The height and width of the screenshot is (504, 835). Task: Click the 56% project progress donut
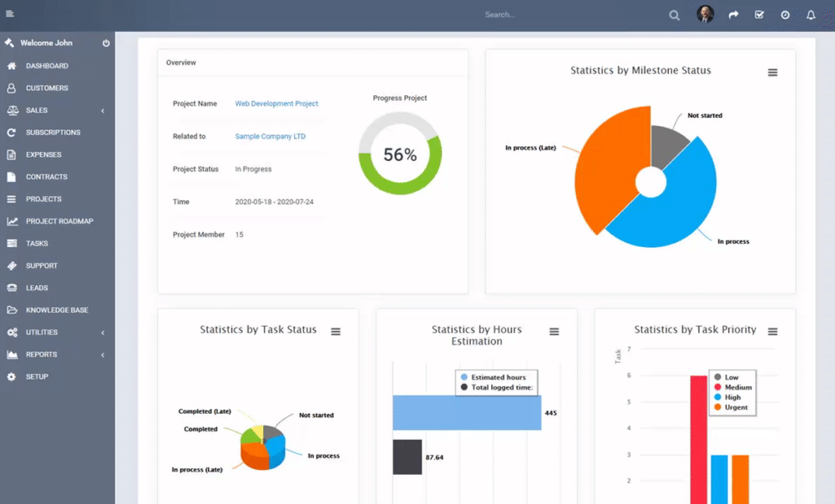tap(400, 154)
